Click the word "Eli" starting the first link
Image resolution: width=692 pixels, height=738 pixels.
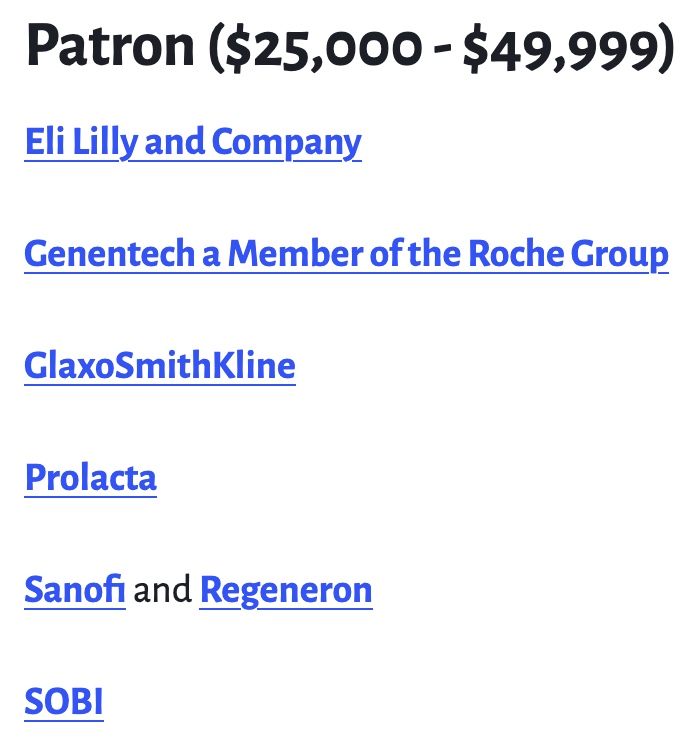(45, 141)
